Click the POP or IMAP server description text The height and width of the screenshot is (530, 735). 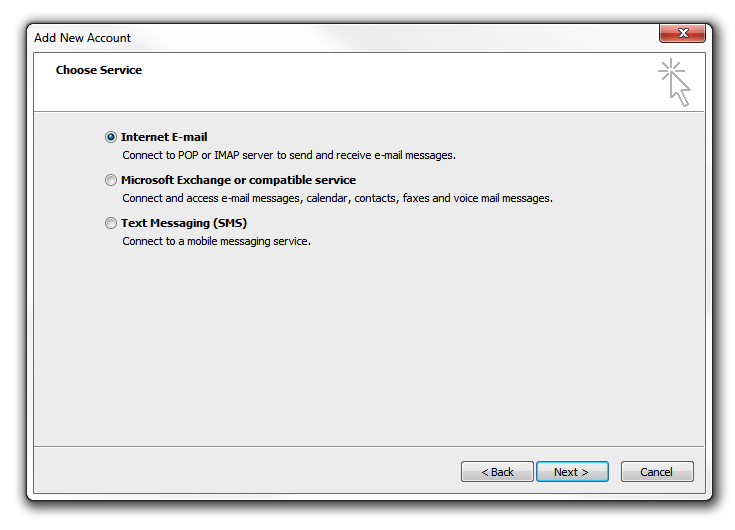(289, 155)
